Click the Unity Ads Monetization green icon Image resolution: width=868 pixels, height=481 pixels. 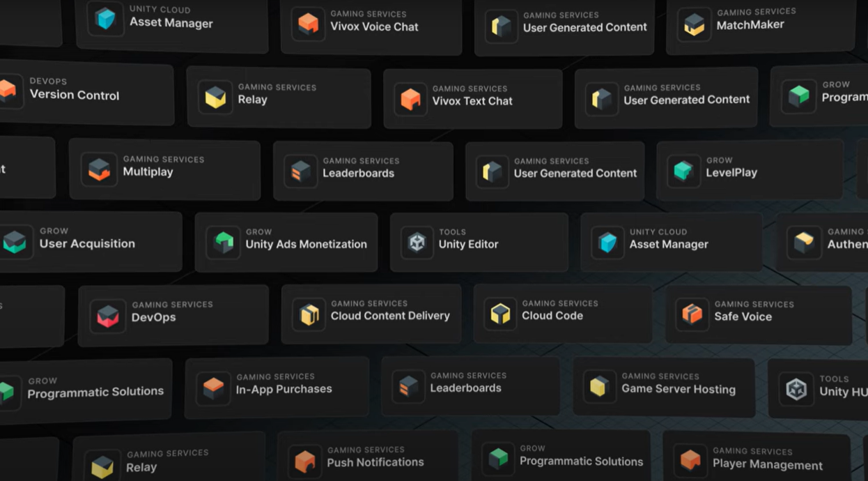tap(223, 243)
